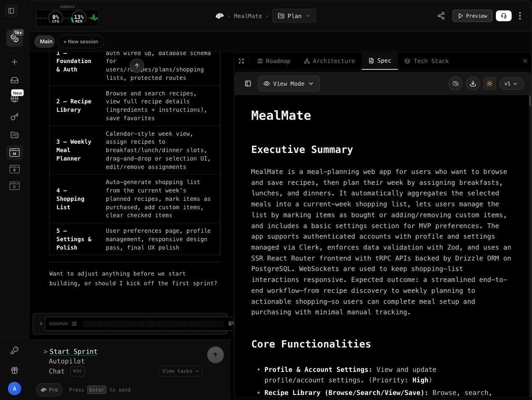532x400 pixels.
Task: Click the esc key hint
Action: coord(78,371)
